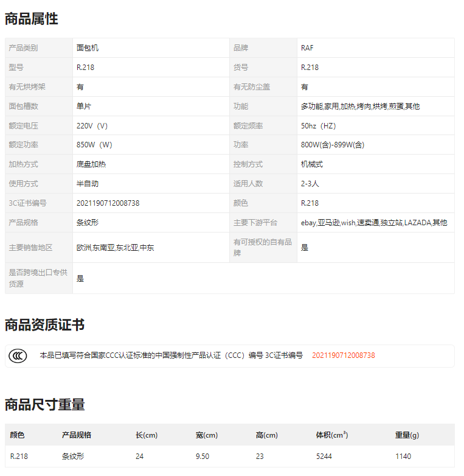Viewport: 464px width, 476px height.
Task: Click the 品牌 label
Action: click(241, 48)
